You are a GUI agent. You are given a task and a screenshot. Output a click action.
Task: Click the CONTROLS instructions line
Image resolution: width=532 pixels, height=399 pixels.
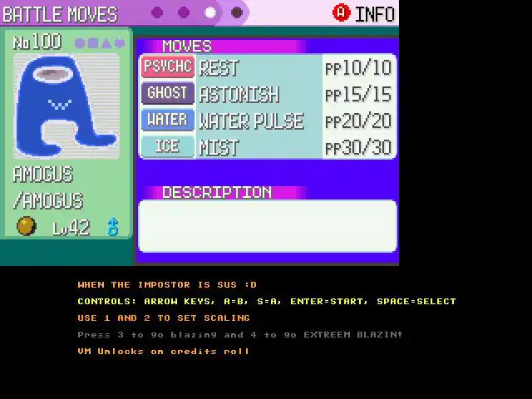point(267,301)
